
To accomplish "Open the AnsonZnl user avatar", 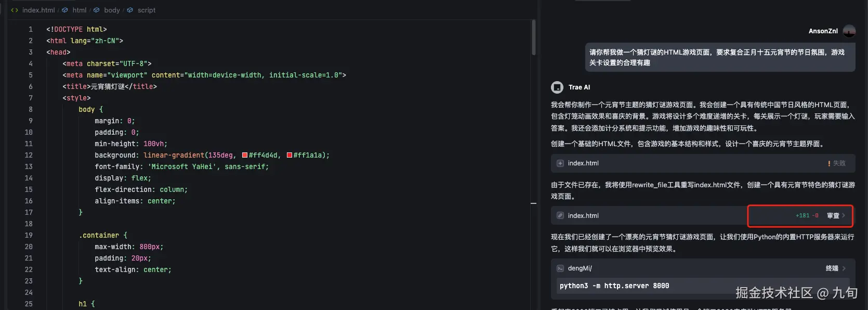I will pos(849,31).
